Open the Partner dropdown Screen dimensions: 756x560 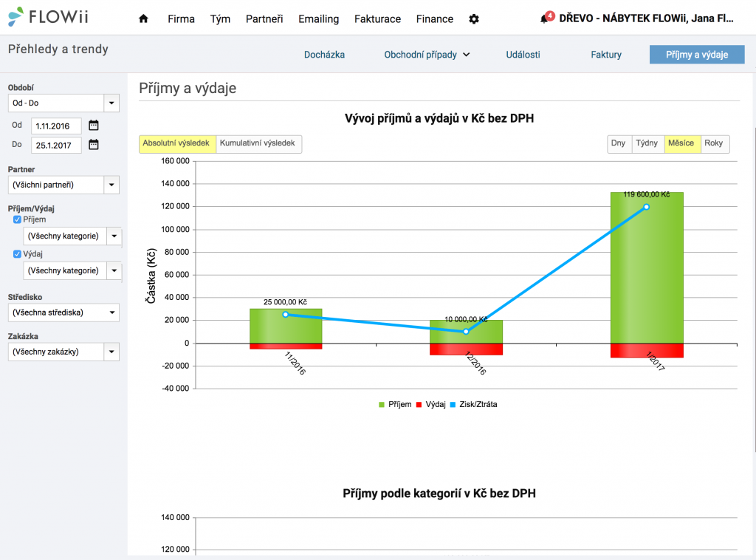coord(63,185)
